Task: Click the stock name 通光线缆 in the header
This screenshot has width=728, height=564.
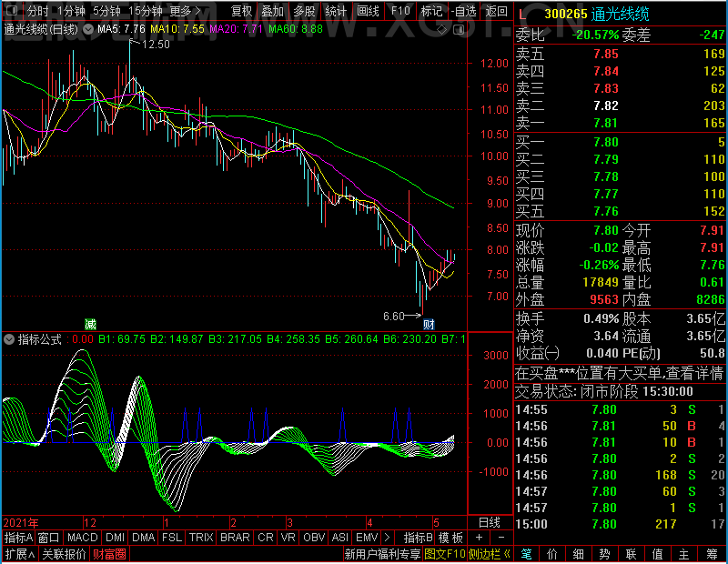Action: 621,15
